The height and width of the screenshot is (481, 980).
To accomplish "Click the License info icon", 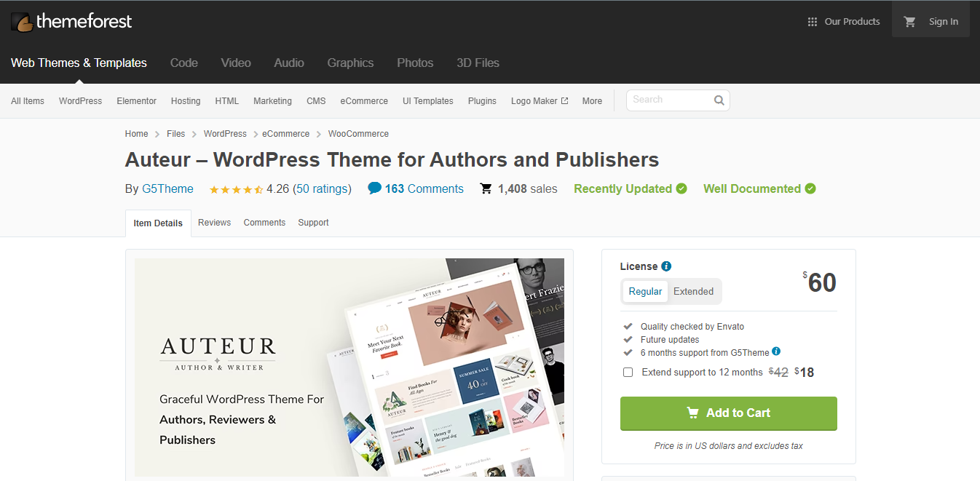I will 666,266.
